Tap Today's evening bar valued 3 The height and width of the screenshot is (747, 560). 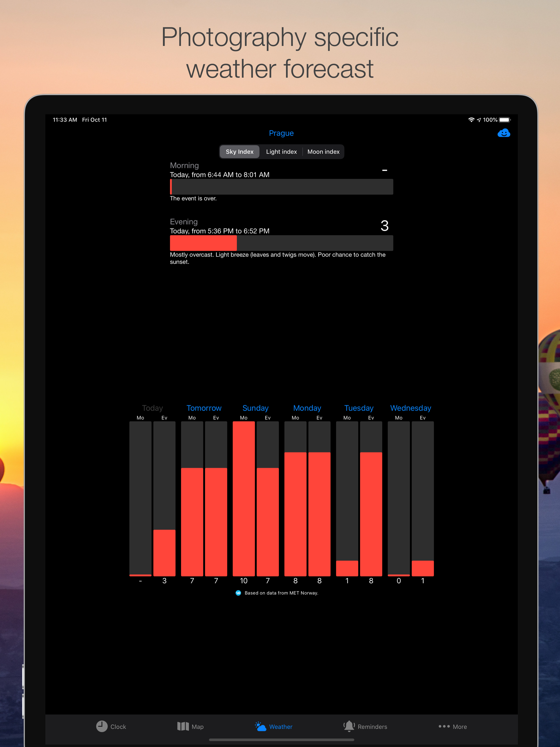coord(165,498)
